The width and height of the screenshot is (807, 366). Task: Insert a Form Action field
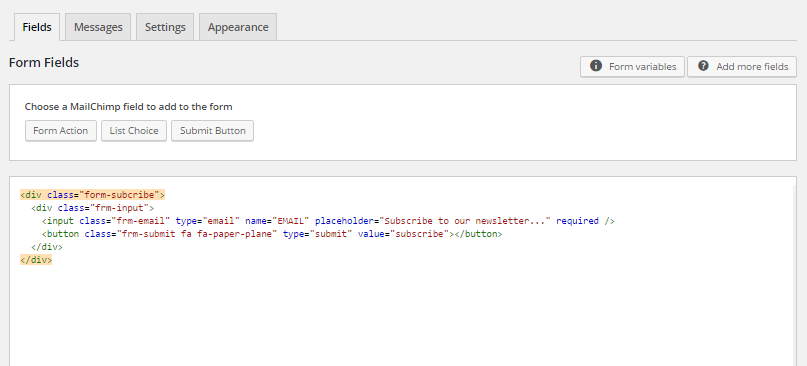coord(61,131)
